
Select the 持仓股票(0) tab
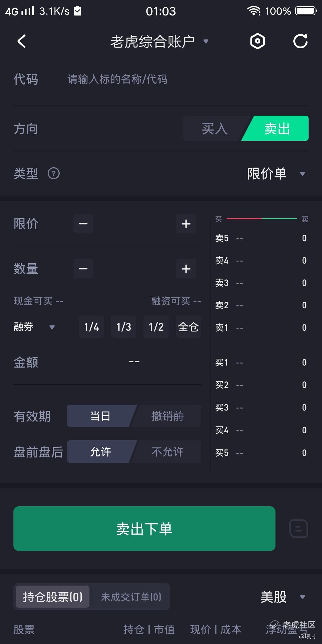tap(53, 597)
